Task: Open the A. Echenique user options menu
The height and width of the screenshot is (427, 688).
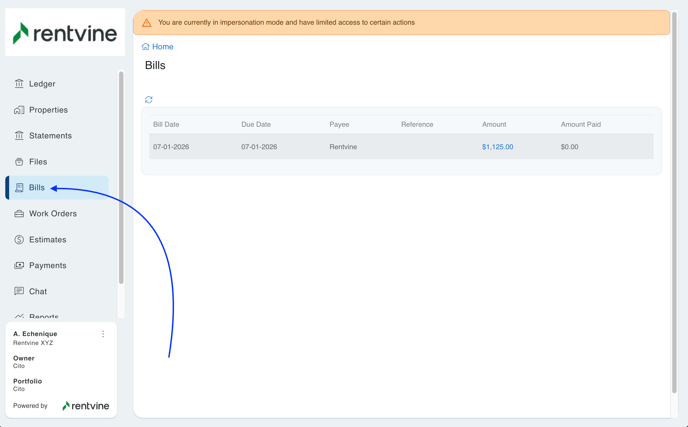Action: coord(103,334)
